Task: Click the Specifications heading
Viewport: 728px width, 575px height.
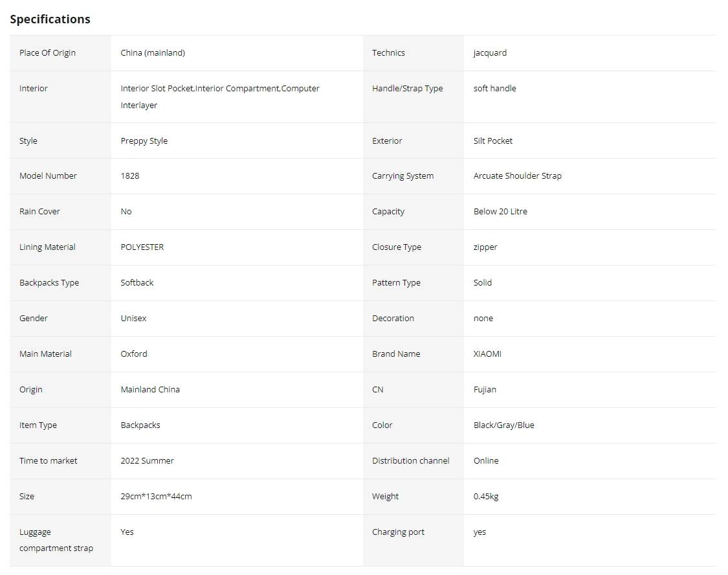Action: [50, 19]
